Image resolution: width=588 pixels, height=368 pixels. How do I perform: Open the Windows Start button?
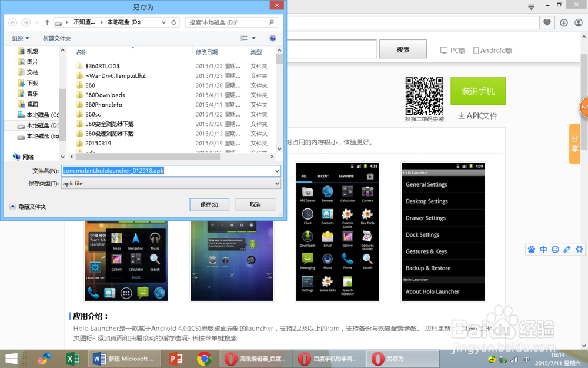point(11,359)
